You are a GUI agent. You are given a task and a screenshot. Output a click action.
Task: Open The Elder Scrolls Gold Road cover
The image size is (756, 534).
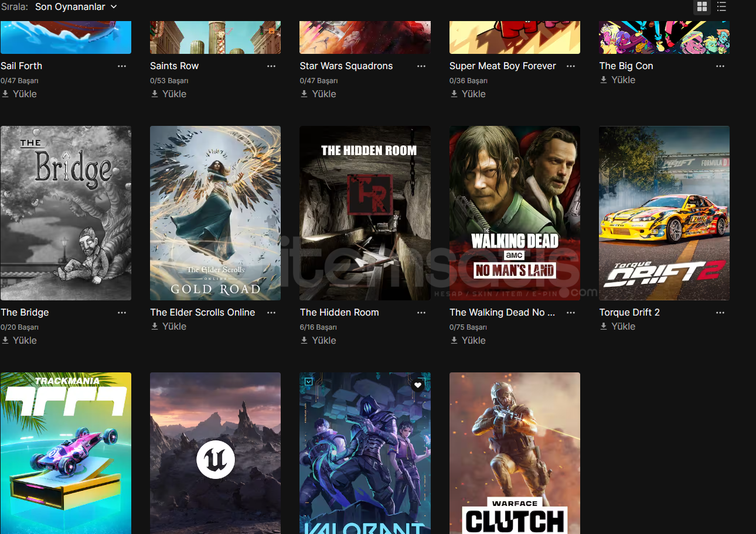tap(215, 213)
